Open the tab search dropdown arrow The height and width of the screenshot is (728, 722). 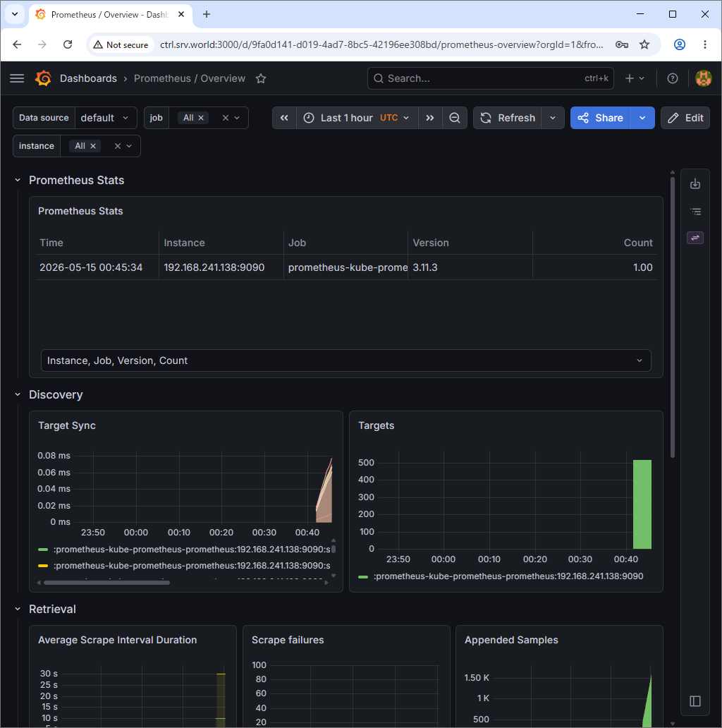pyautogui.click(x=15, y=14)
